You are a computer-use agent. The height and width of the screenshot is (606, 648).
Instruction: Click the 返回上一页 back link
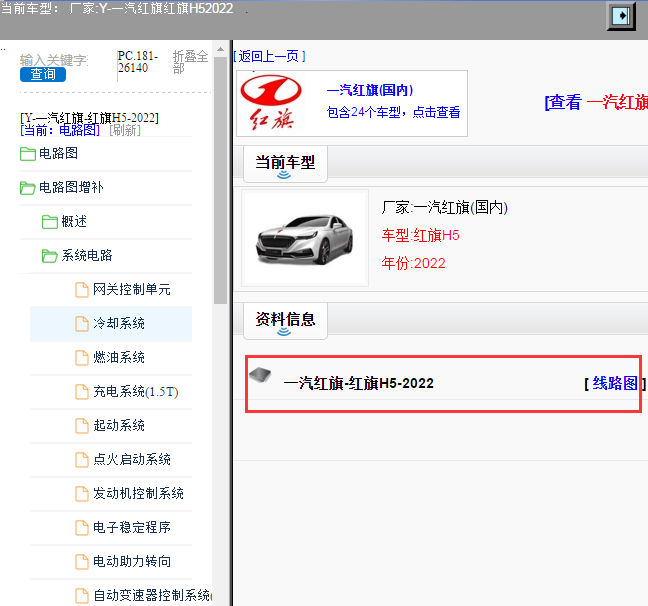(x=269, y=56)
